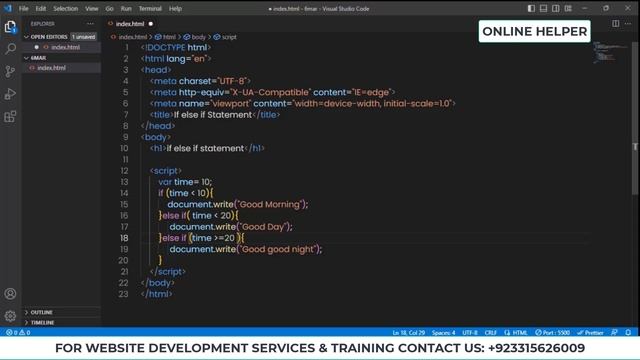
Task: Click the html breadcrumb item
Action: point(169,37)
